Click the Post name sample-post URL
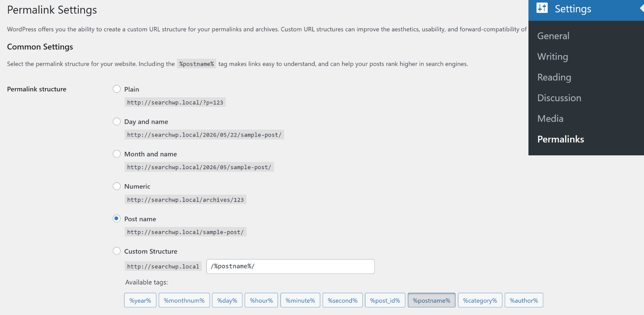 coord(185,232)
